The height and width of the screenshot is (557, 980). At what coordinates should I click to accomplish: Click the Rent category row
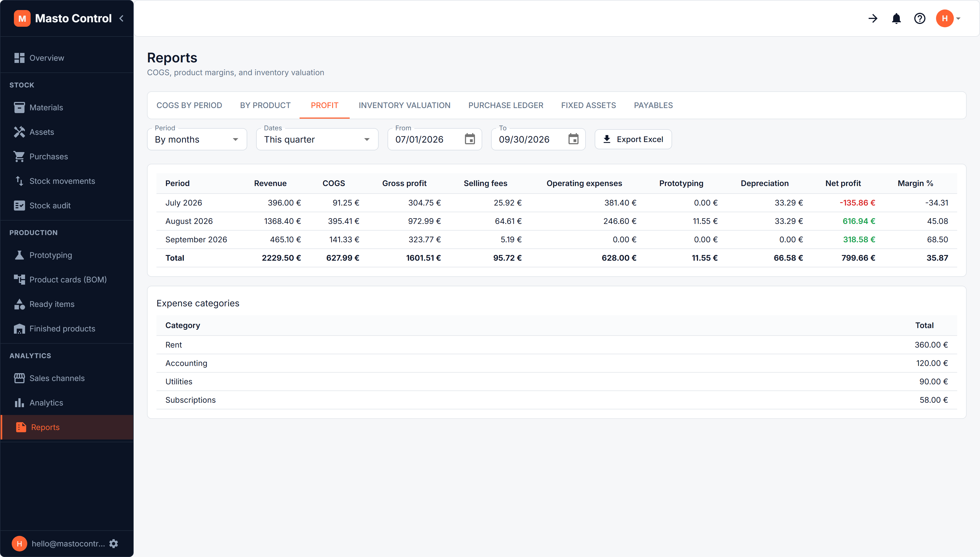(x=557, y=345)
